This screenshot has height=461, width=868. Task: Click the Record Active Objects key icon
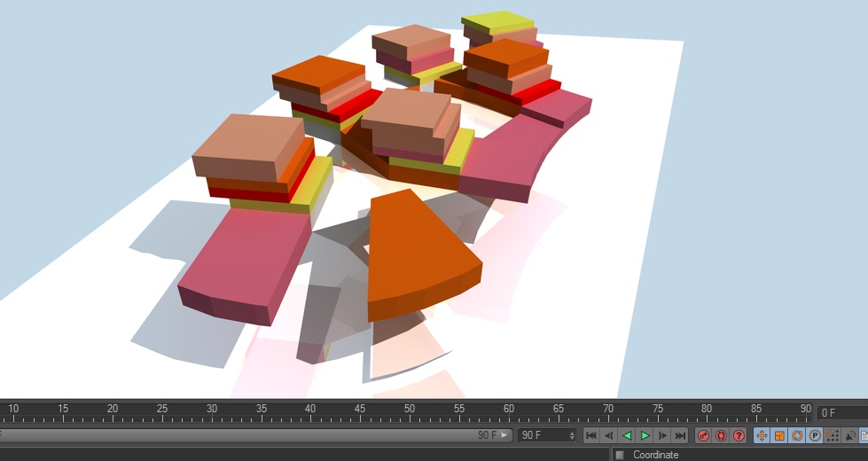(x=703, y=435)
